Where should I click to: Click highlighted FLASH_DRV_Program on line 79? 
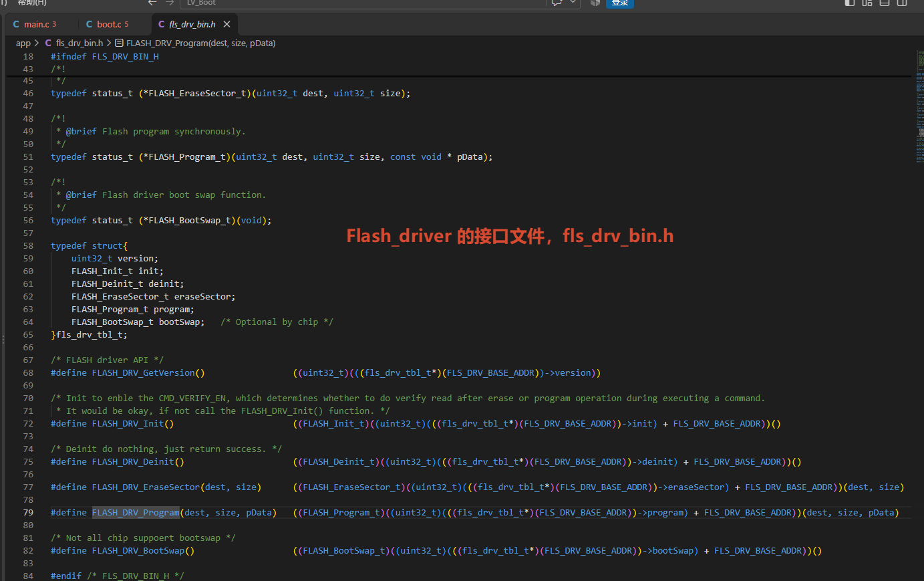pyautogui.click(x=136, y=513)
